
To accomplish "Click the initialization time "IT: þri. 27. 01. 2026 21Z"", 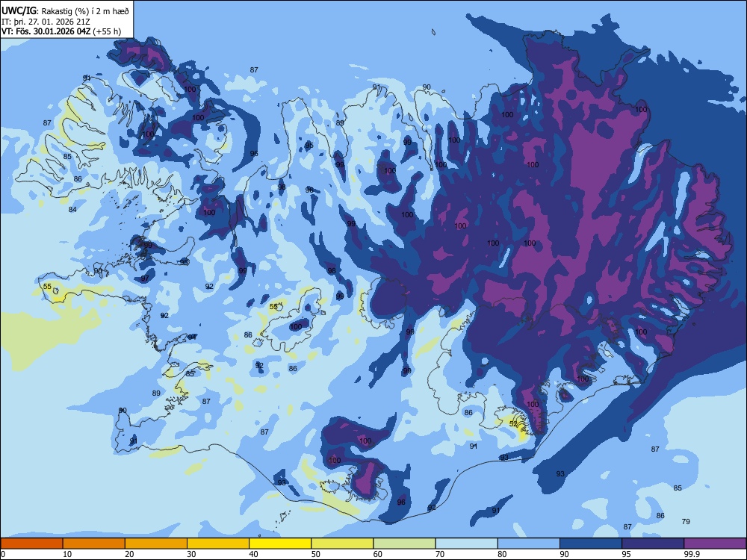I will 46,22.
